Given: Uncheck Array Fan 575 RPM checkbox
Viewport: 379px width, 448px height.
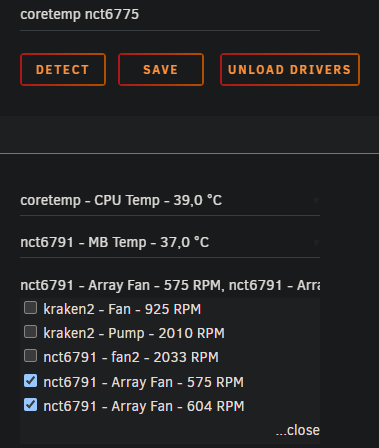Looking at the screenshot, I should [30, 381].
